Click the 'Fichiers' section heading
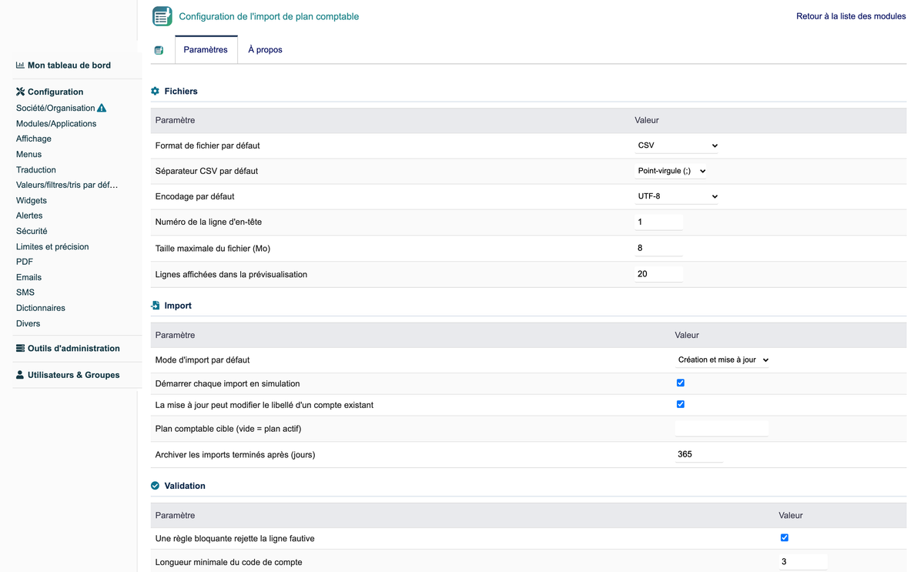Screen dimensions: 924x572 [x=181, y=91]
